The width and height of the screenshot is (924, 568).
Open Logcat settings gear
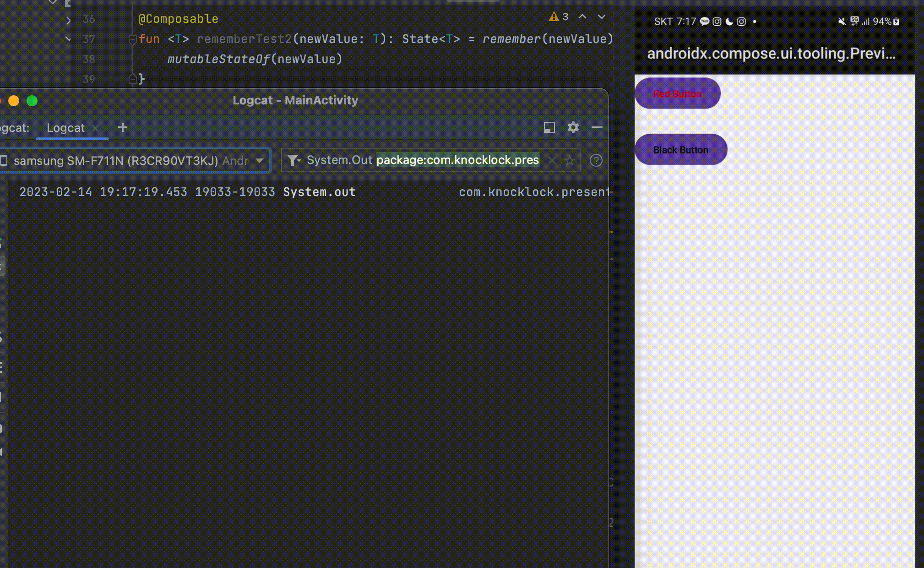(573, 127)
